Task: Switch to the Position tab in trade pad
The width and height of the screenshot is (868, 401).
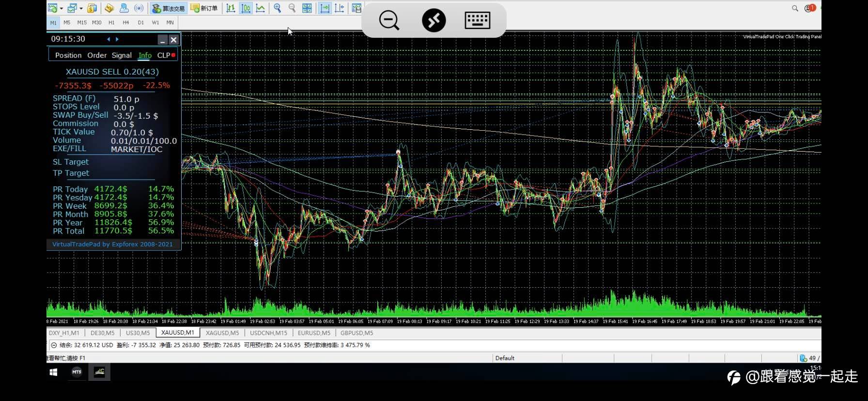Action: [x=68, y=55]
